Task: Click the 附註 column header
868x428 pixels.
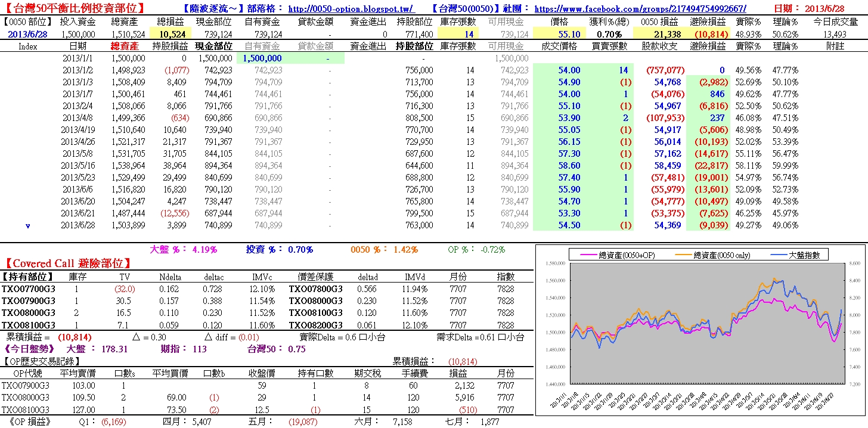Action: [835, 46]
